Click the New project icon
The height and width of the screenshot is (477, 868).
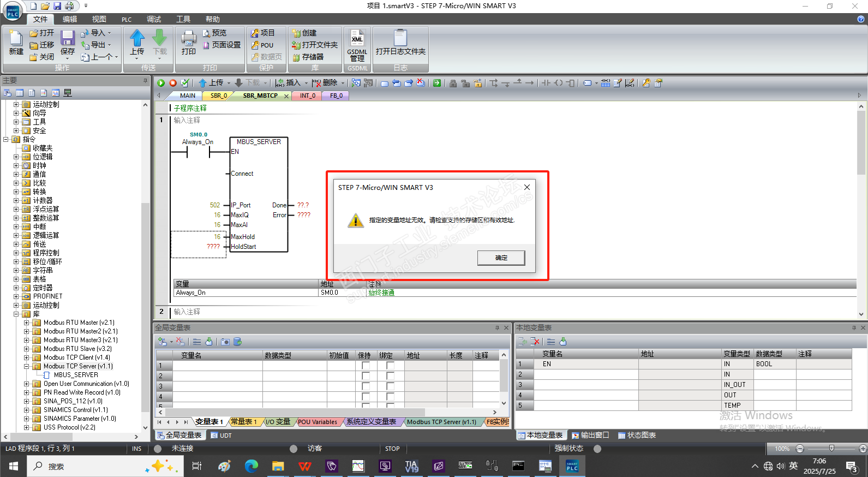click(16, 38)
